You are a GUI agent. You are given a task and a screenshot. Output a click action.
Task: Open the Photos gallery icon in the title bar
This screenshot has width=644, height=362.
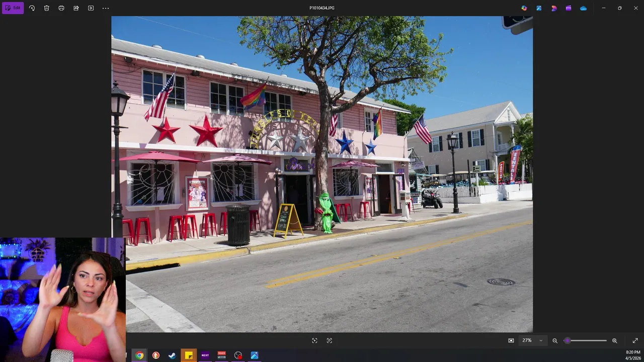539,8
